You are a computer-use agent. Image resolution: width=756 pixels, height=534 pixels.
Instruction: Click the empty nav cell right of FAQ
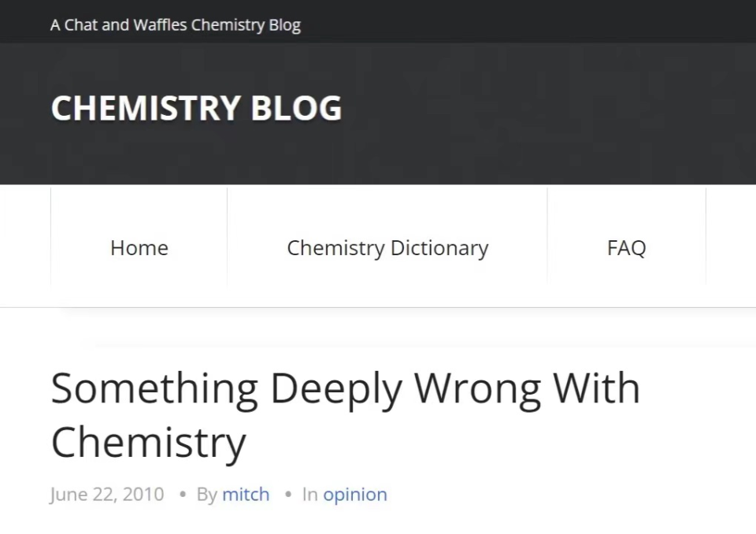coord(731,248)
